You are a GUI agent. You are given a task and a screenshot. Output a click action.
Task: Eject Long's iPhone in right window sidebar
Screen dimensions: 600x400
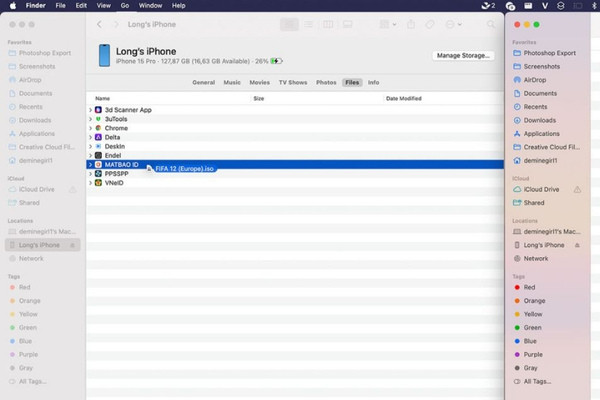[x=577, y=245]
